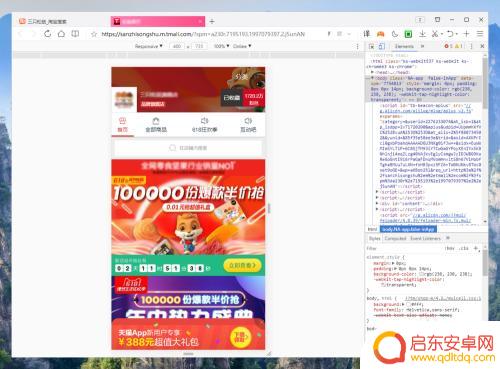Screen dimensions: 500x369
Task: Open a new tab with plus button
Action: point(212,22)
